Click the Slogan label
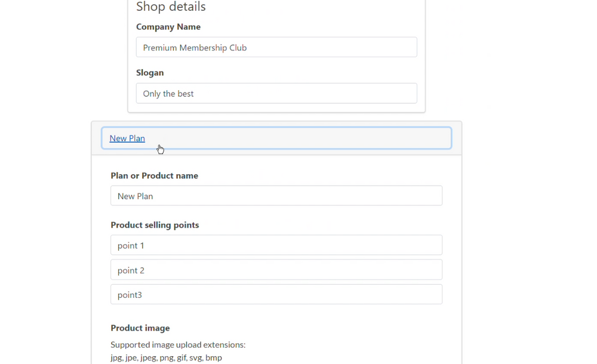The width and height of the screenshot is (597, 364). point(150,73)
